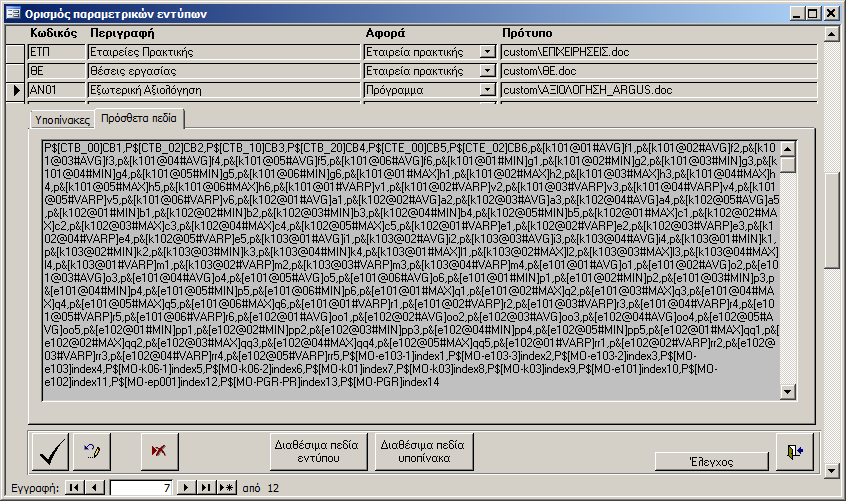846x501 pixels.
Task: Create new record with navigator asterisk button
Action: (x=226, y=487)
